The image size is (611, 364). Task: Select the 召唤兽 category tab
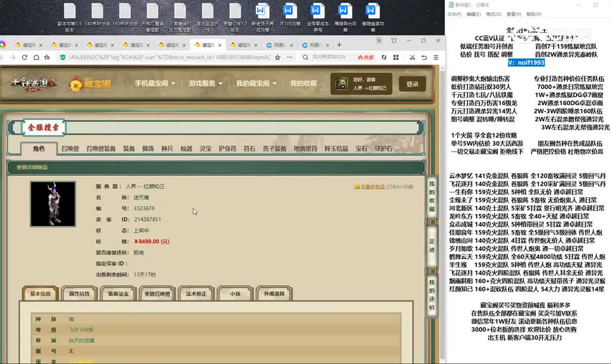[70, 149]
